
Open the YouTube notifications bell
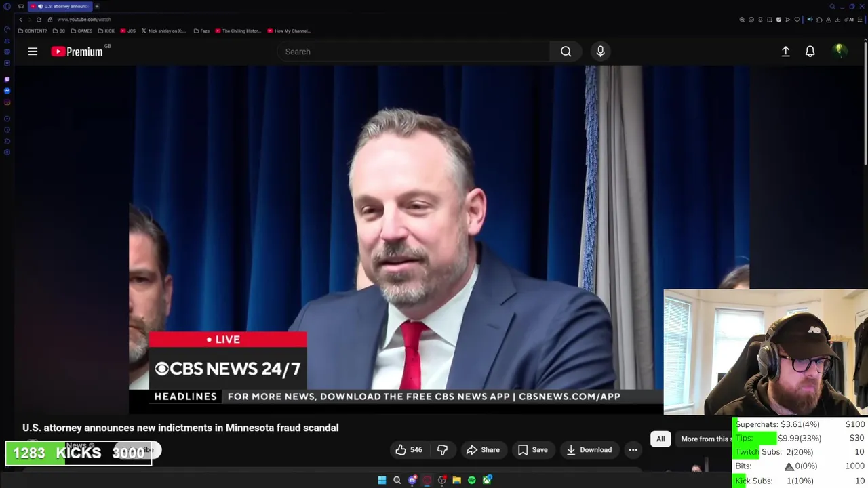pos(810,52)
